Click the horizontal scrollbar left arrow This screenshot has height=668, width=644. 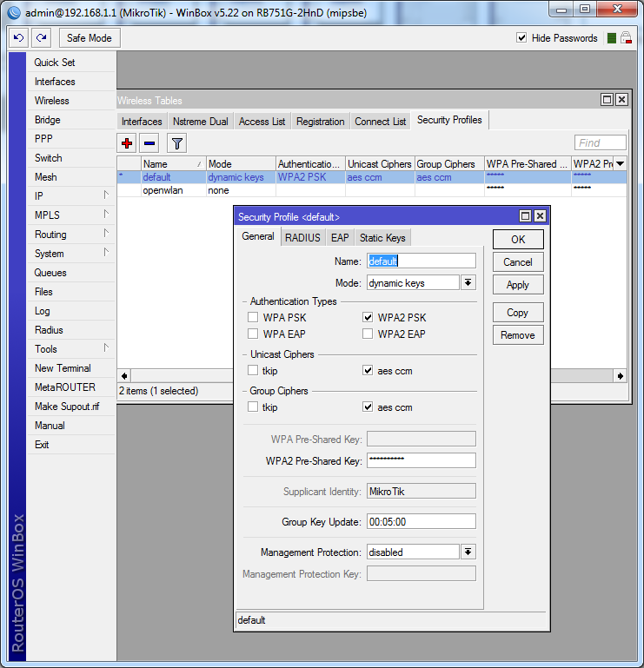124,376
